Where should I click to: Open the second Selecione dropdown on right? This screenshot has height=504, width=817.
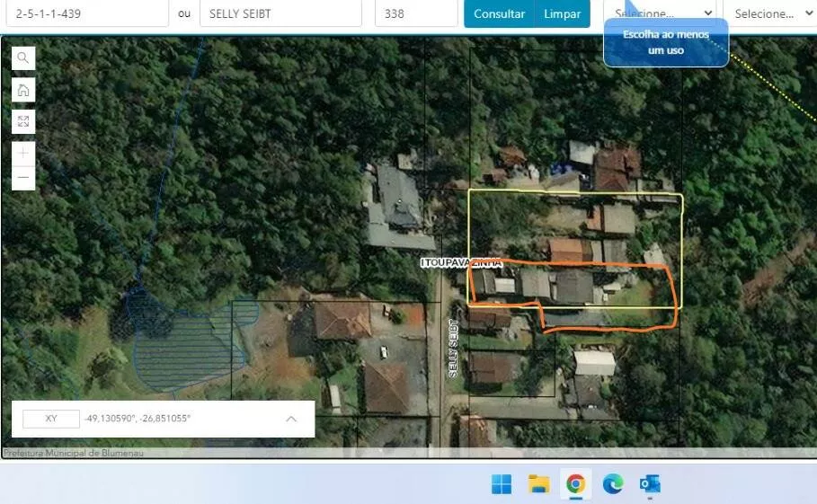[x=772, y=13]
